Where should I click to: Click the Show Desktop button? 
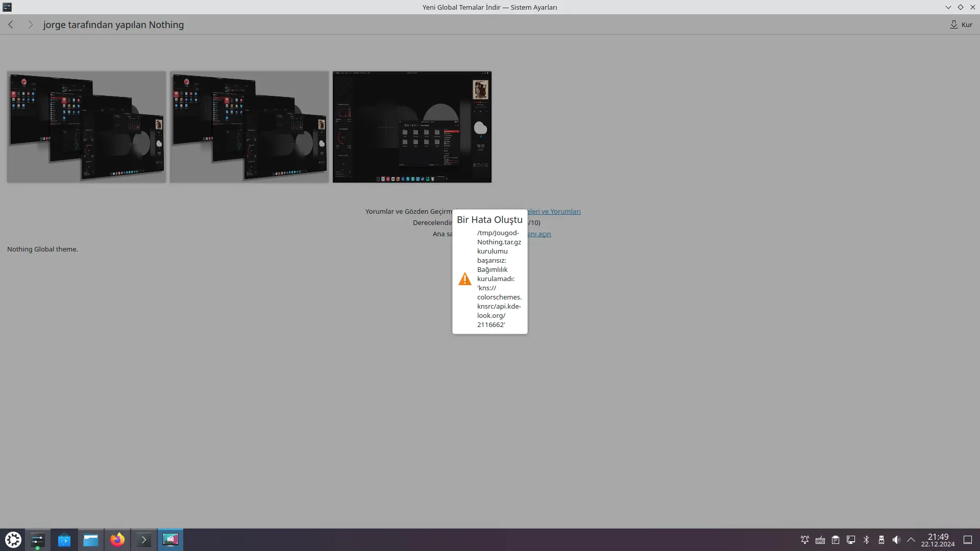point(968,540)
